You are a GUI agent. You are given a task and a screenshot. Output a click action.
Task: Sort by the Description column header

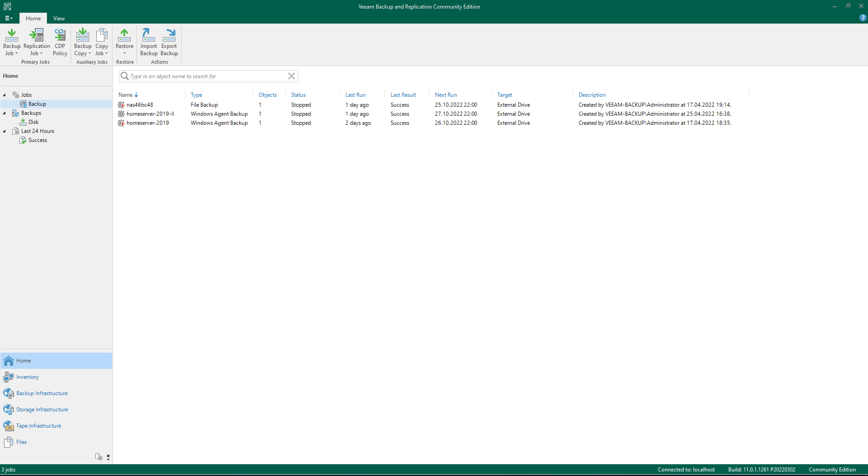coord(592,95)
